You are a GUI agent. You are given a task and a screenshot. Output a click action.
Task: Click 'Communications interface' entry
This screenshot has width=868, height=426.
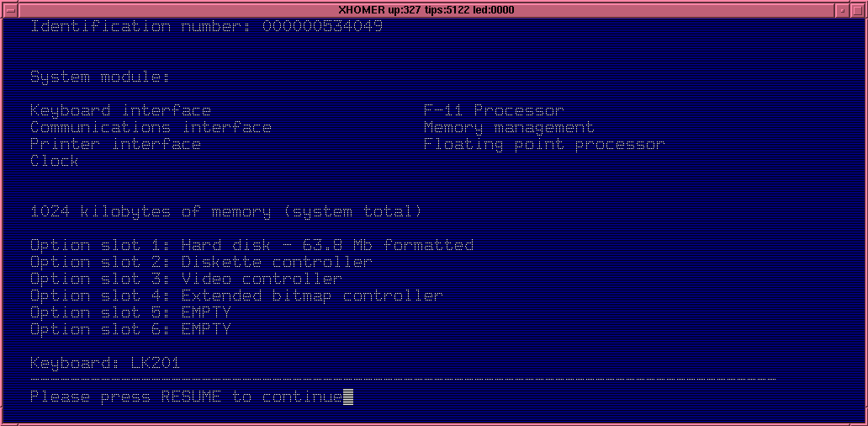coord(151,127)
